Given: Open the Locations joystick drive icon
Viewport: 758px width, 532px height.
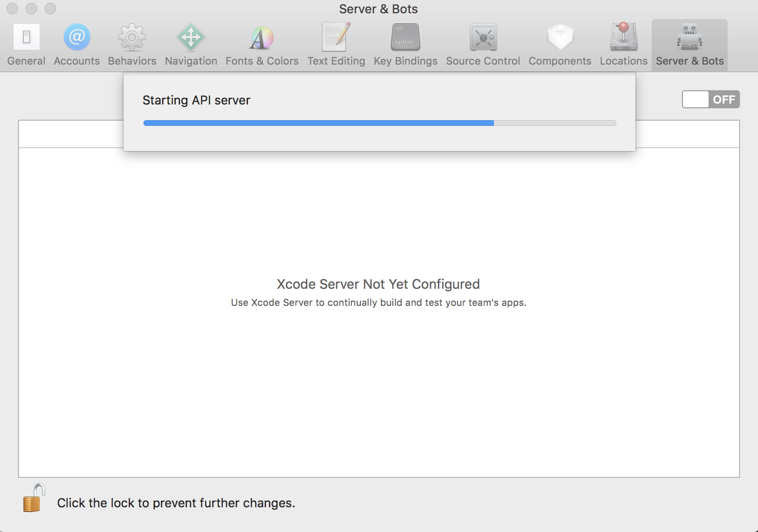Looking at the screenshot, I should click(x=624, y=37).
